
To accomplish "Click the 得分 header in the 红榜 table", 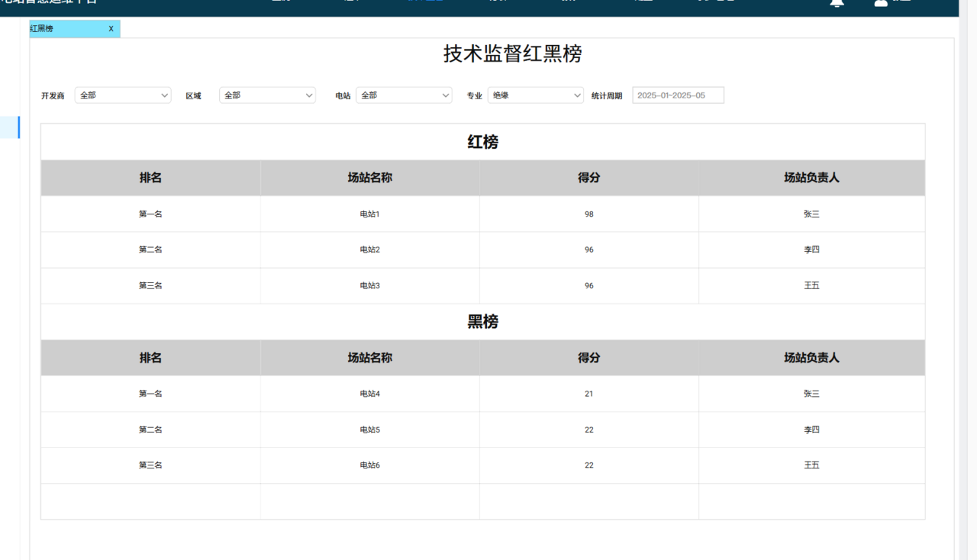I will click(x=589, y=178).
